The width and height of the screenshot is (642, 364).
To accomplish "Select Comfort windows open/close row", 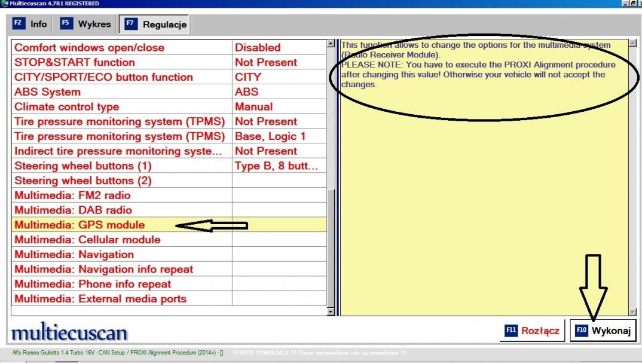I will coord(169,47).
